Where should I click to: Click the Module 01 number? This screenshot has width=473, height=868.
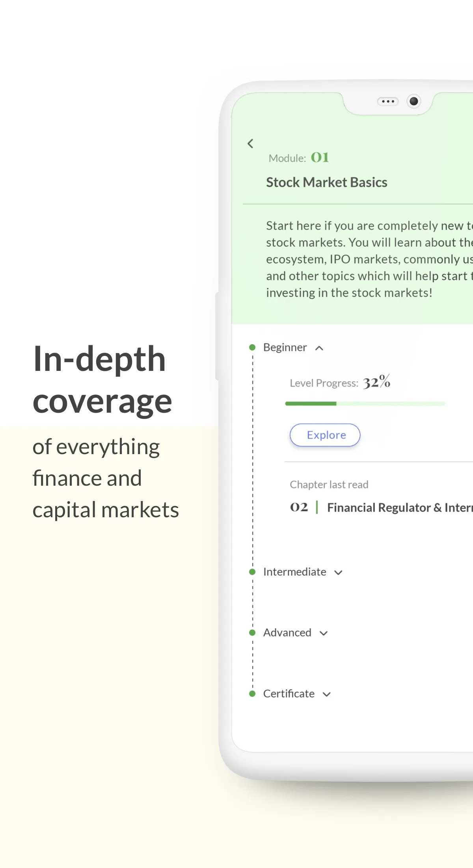(320, 157)
